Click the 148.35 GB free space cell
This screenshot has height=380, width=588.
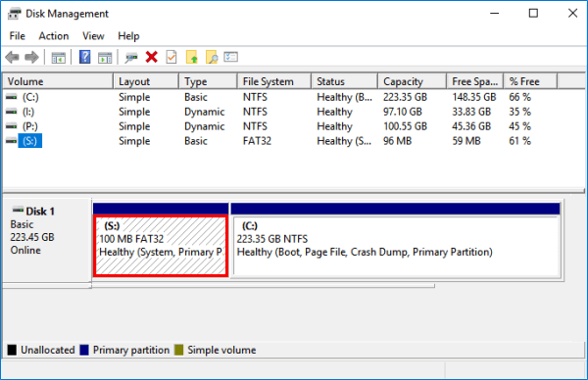474,97
